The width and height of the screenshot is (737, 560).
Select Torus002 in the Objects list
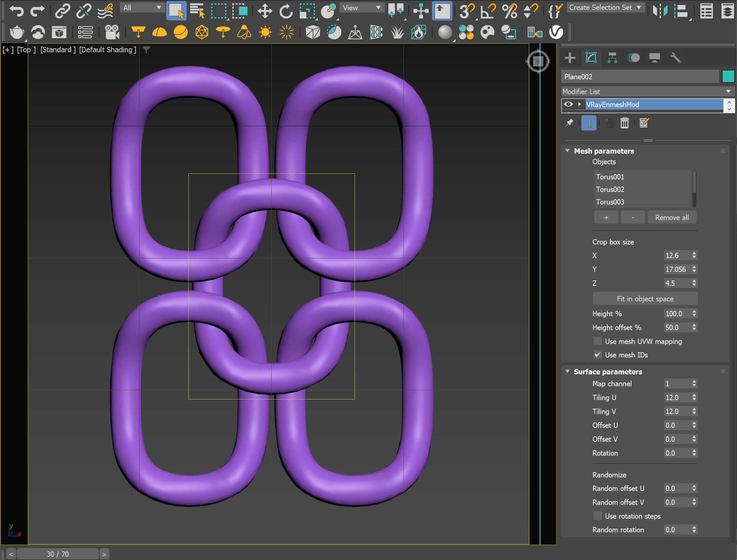click(610, 189)
